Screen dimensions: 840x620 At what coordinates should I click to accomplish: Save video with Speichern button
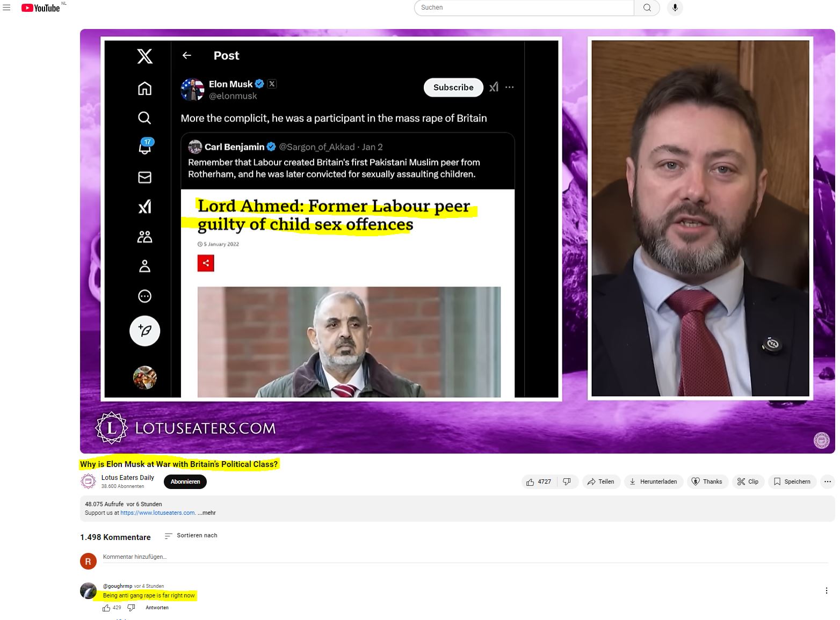(x=792, y=482)
